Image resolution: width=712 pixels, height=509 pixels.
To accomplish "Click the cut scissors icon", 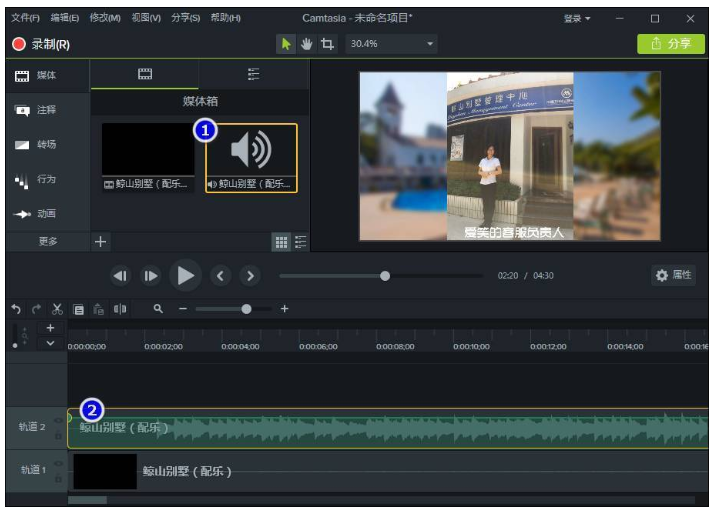I will pos(58,309).
